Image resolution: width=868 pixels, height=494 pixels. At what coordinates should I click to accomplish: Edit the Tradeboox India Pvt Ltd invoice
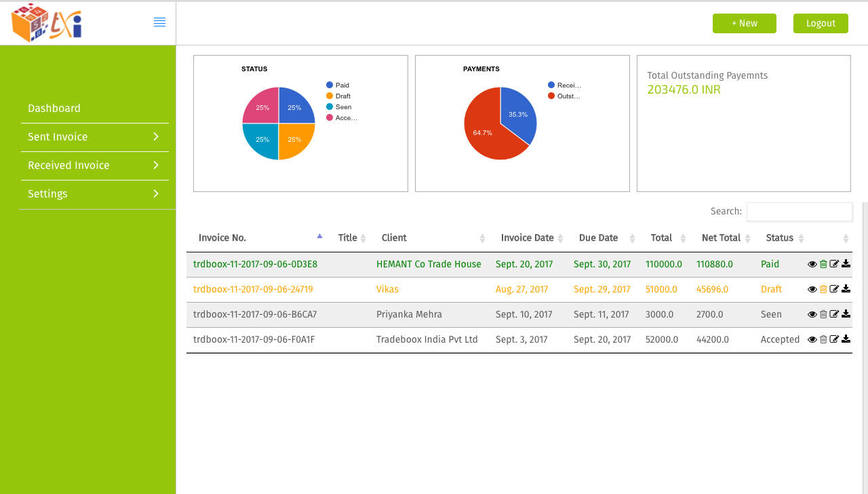(834, 340)
